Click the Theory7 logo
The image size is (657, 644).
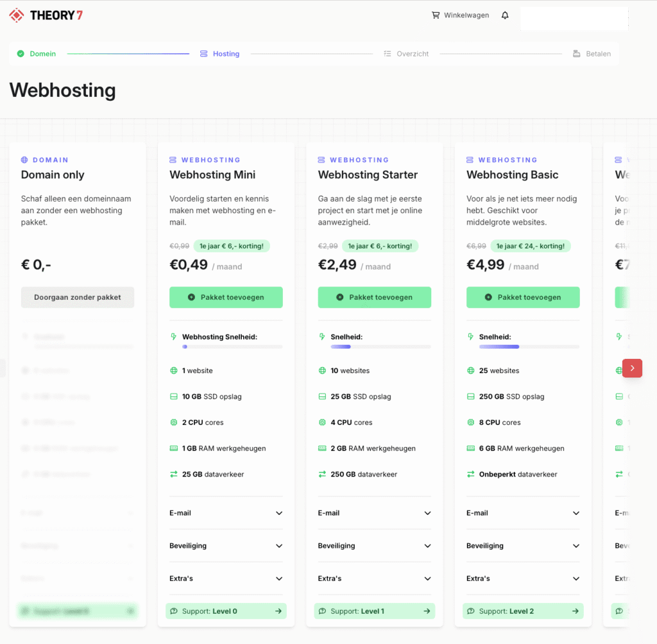click(x=46, y=15)
